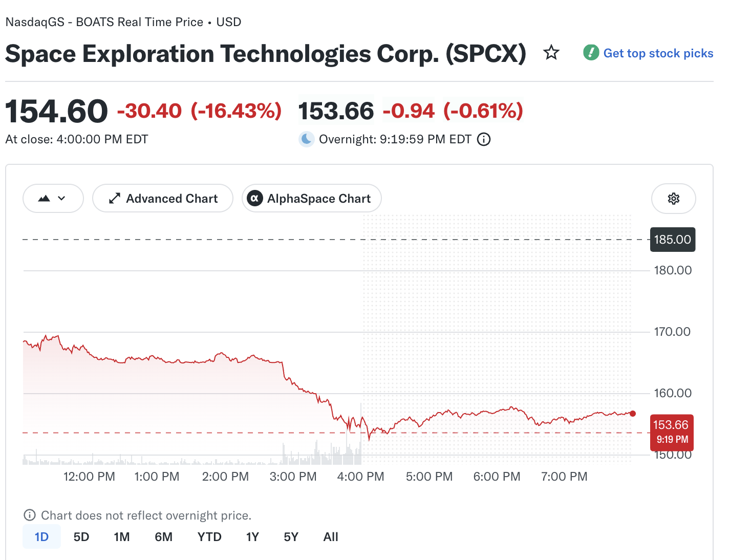729x560 pixels.
Task: Open the chart type dropdown
Action: [53, 199]
